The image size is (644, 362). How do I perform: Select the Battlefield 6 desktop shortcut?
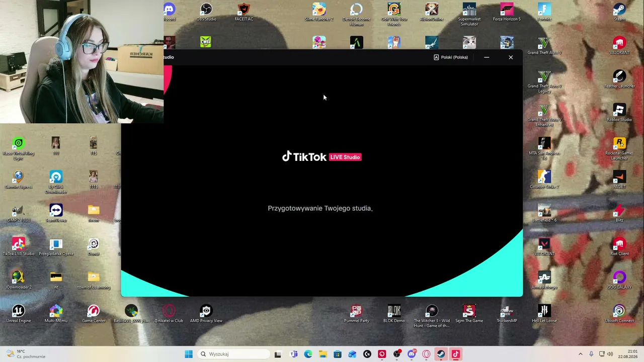click(x=544, y=213)
